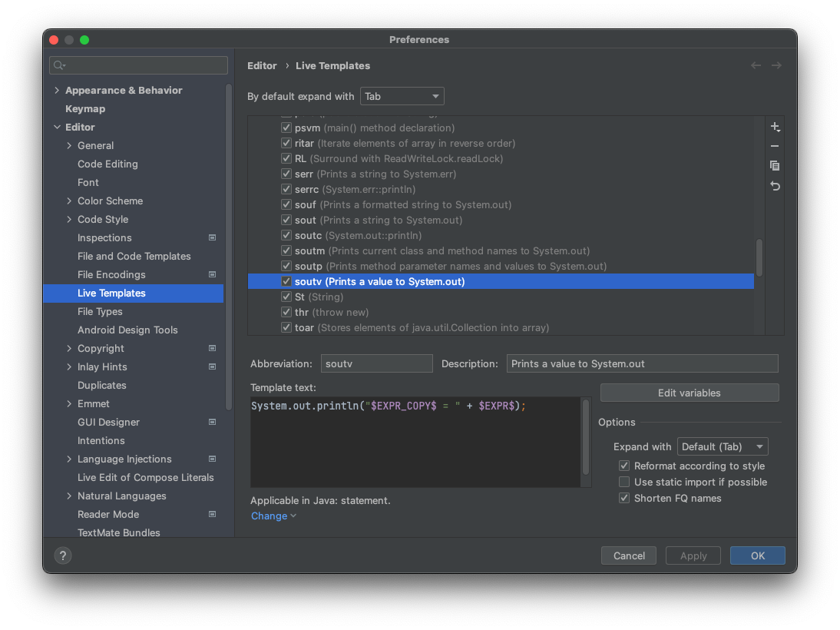The width and height of the screenshot is (840, 630).
Task: Click the settings tree scrollbar
Action: click(229, 247)
